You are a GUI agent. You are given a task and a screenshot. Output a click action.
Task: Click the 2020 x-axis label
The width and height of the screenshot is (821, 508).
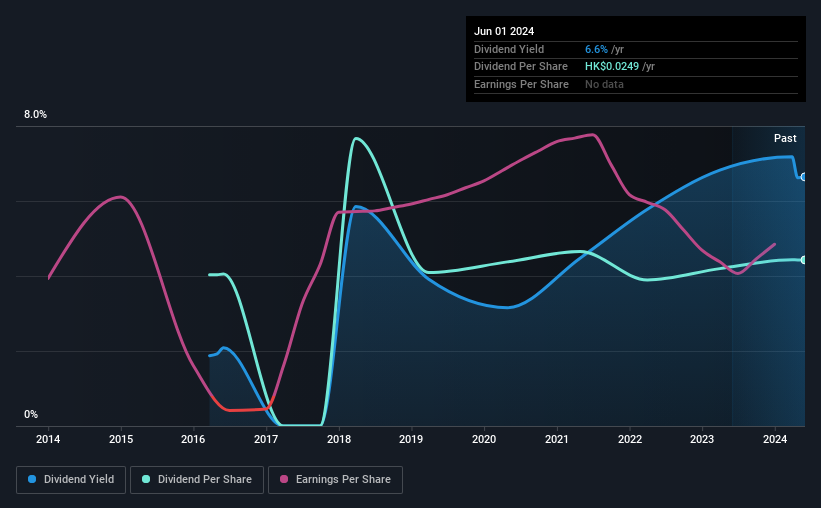click(x=484, y=439)
